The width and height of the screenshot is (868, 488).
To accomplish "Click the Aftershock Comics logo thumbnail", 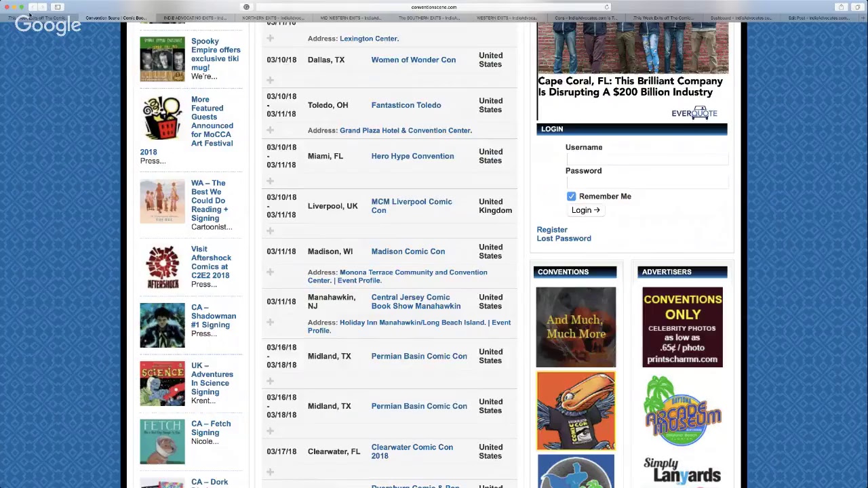I will [x=162, y=267].
